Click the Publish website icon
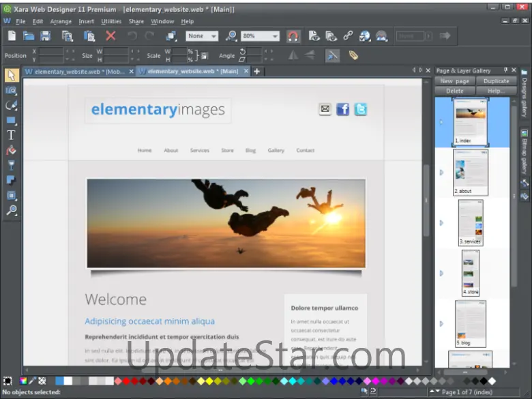Image resolution: width=532 pixels, height=399 pixels. [x=381, y=35]
